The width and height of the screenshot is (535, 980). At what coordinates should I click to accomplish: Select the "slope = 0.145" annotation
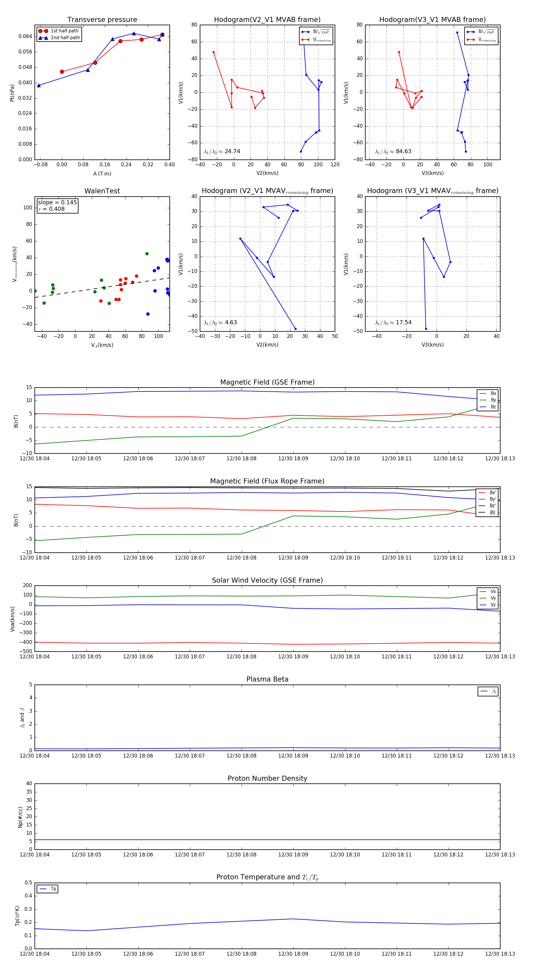coord(57,203)
